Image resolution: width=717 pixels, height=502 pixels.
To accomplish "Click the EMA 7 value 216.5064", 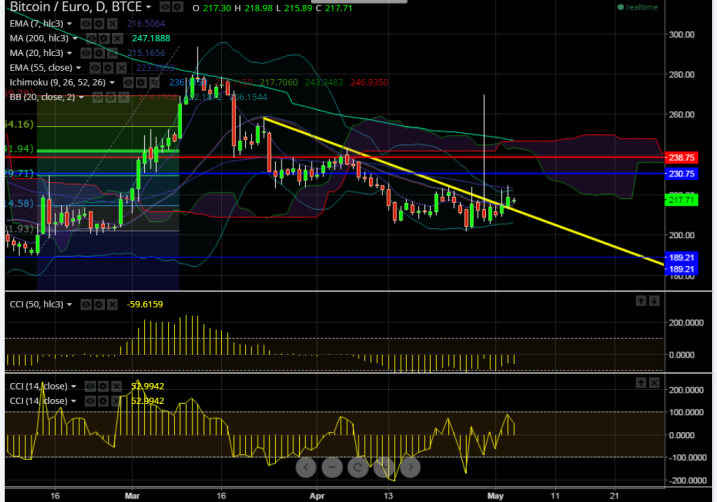I will 146,24.
